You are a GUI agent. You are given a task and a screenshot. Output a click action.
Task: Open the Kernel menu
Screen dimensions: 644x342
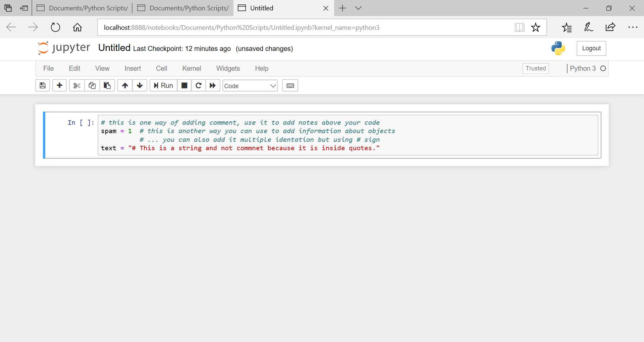[x=192, y=68]
